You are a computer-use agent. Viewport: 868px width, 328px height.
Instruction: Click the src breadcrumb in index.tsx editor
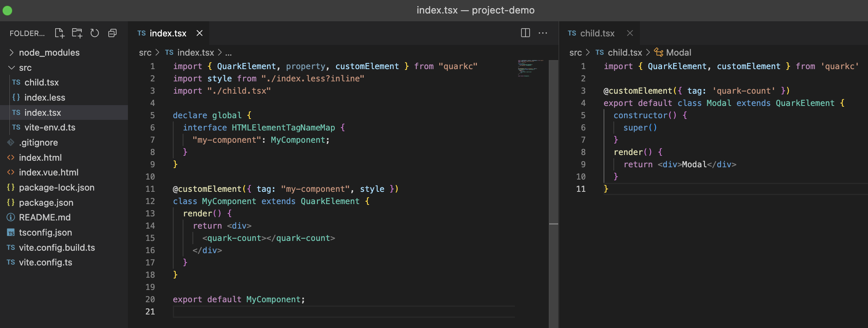[x=145, y=52]
